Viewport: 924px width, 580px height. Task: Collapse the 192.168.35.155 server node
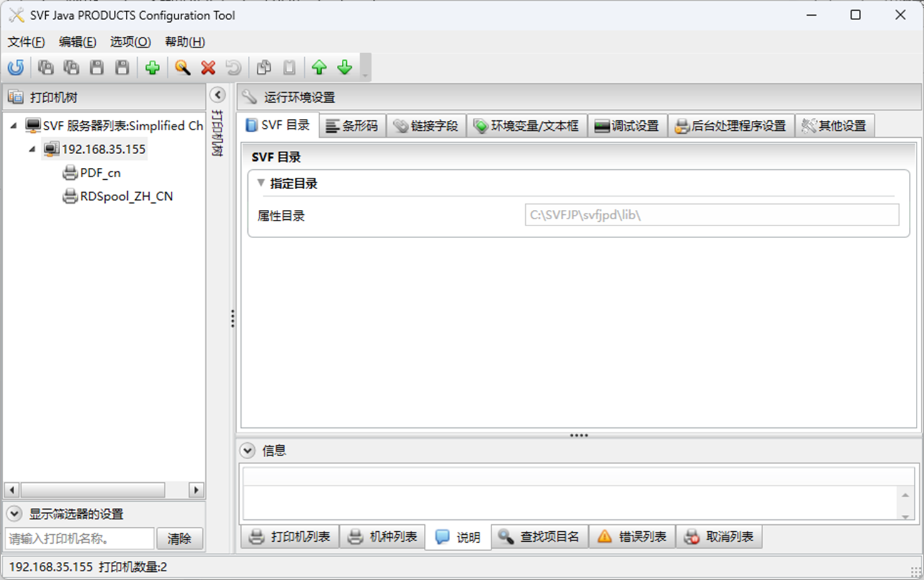32,150
